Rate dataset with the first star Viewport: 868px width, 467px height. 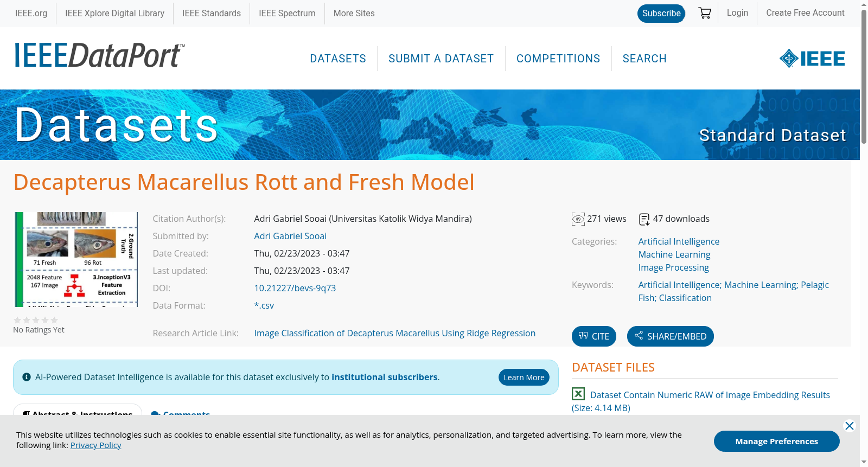(x=17, y=320)
